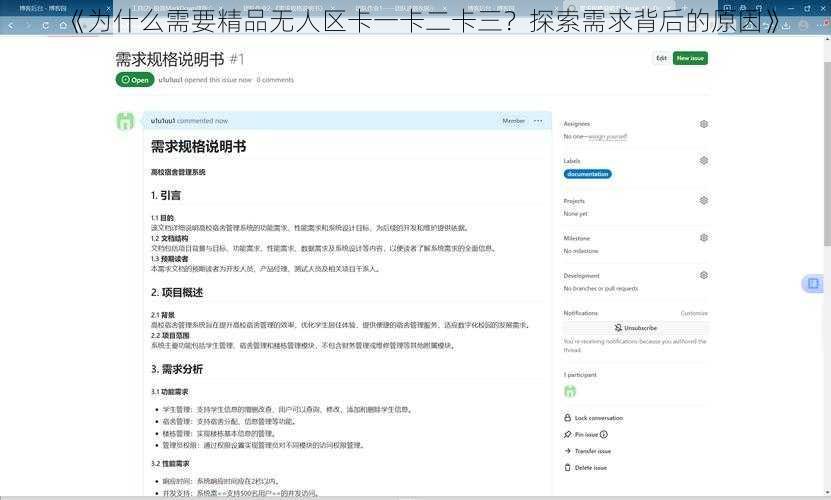Click the Edit button for the issue title

(x=661, y=58)
